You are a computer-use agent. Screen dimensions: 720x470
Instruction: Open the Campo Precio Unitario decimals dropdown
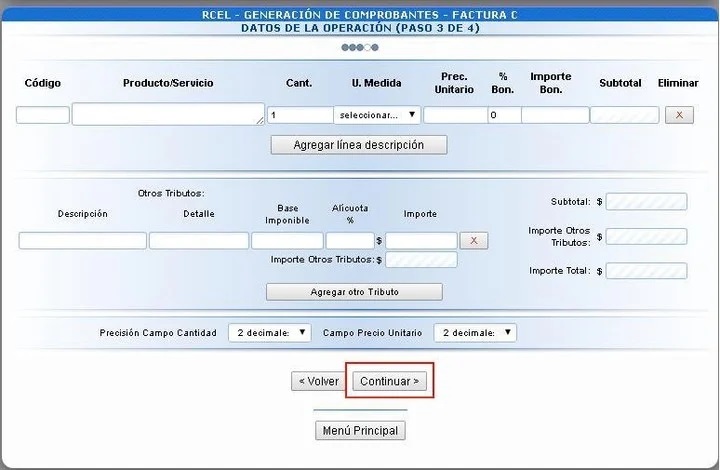(475, 333)
